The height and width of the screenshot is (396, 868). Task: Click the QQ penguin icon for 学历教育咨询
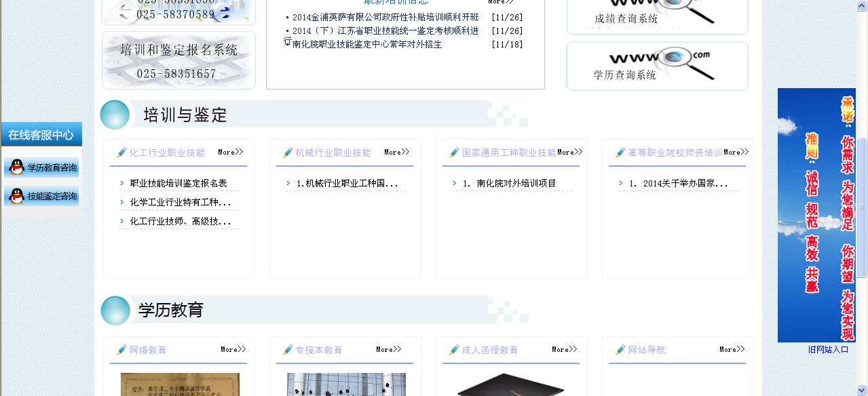point(16,167)
